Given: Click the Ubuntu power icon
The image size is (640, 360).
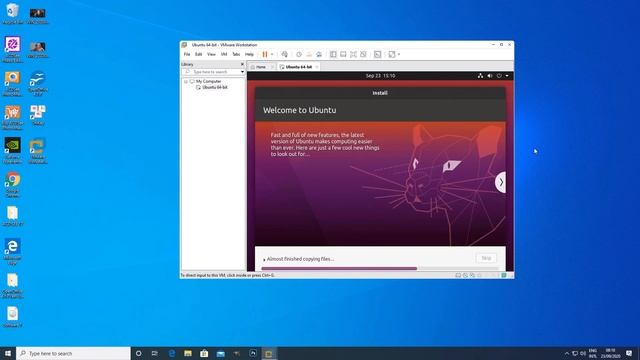Looking at the screenshot, I should 499,76.
